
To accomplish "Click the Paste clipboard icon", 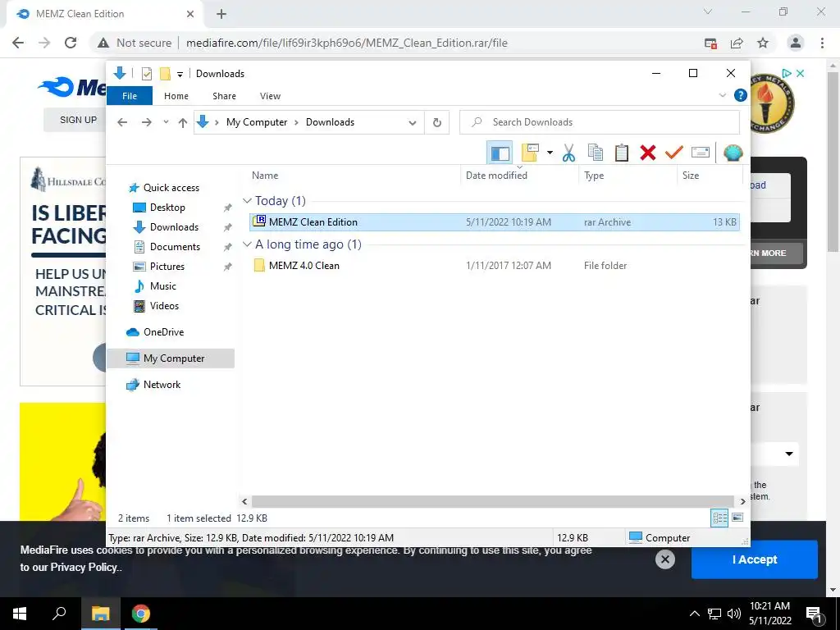I will coord(622,153).
